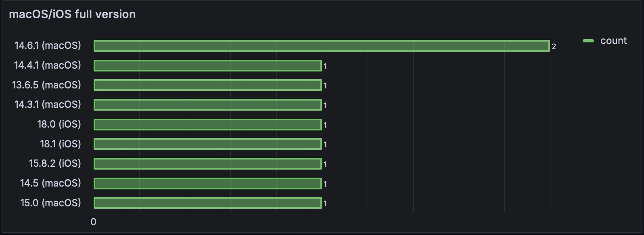
Task: Click the 14.6.1 (macOS) axis label
Action: coord(48,46)
